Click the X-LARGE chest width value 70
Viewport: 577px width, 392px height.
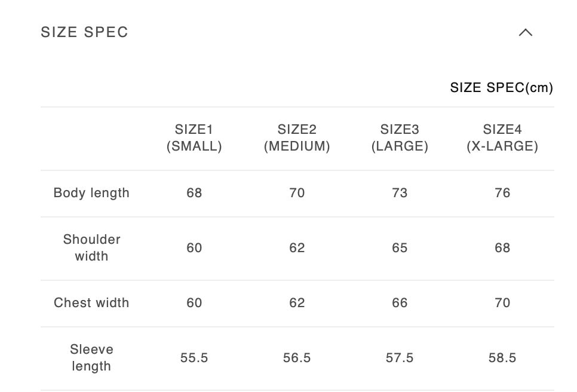point(502,303)
